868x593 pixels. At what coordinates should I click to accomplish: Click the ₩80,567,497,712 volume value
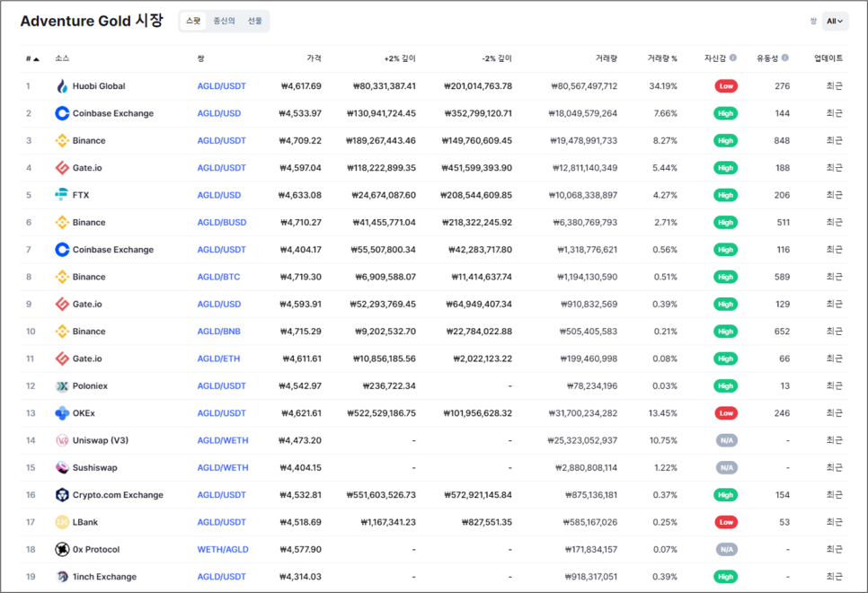pos(584,86)
